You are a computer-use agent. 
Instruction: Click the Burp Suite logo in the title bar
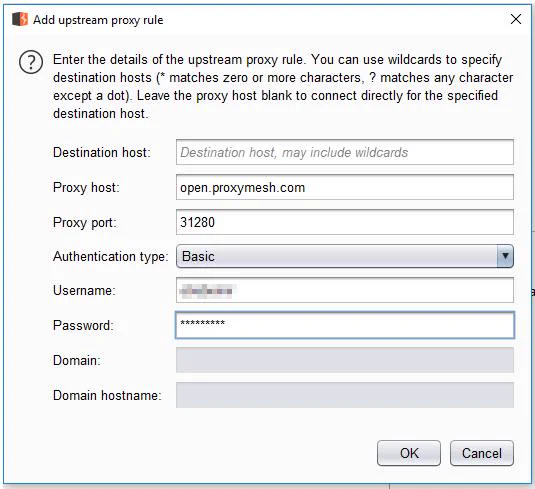[x=19, y=19]
